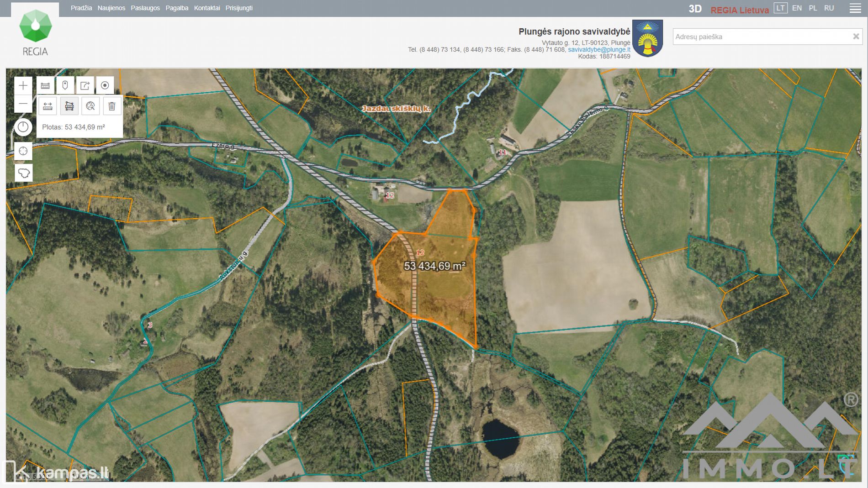
Task: Open the measurement tools ruler icon
Action: pos(45,85)
